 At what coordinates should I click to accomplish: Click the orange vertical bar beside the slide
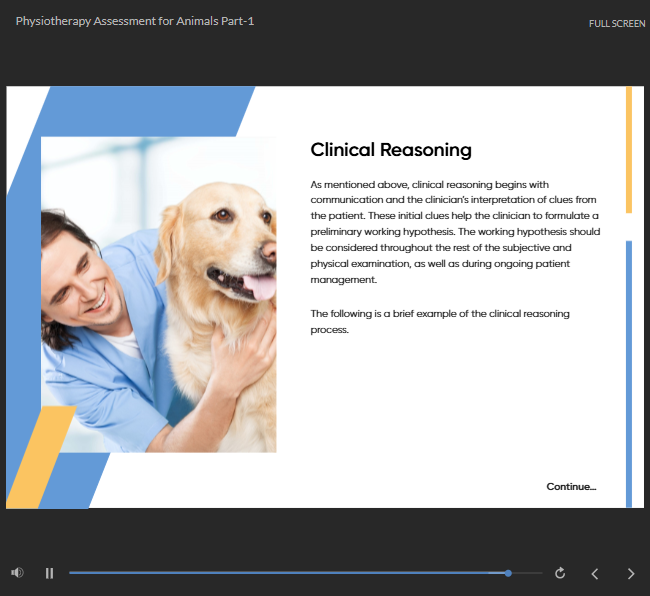pyautogui.click(x=628, y=150)
